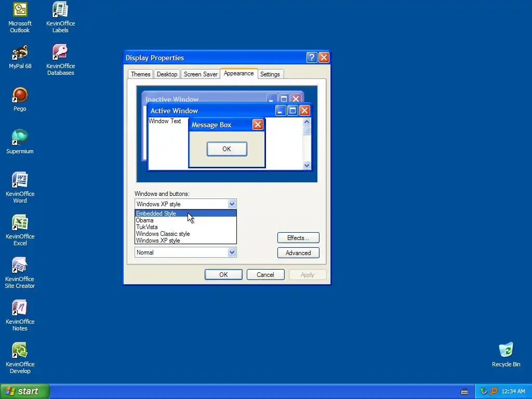Confirm with the Display Properties OK button
532x399 pixels.
[223, 274]
